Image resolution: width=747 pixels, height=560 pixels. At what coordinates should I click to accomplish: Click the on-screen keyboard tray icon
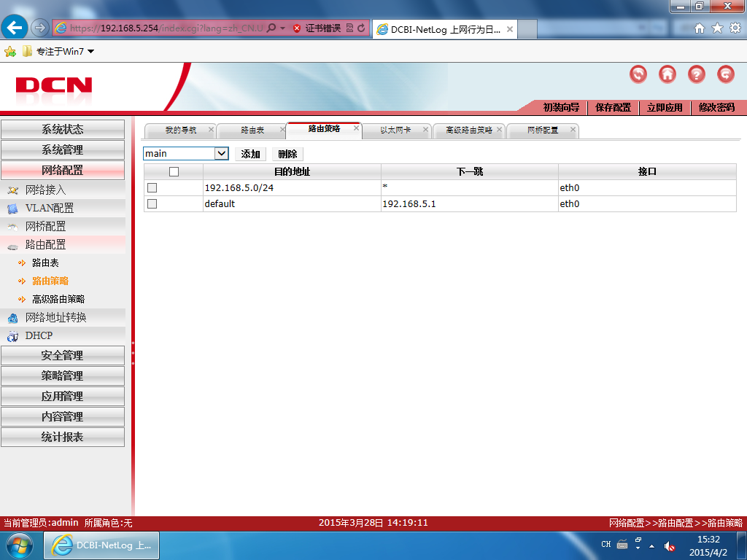coord(622,544)
